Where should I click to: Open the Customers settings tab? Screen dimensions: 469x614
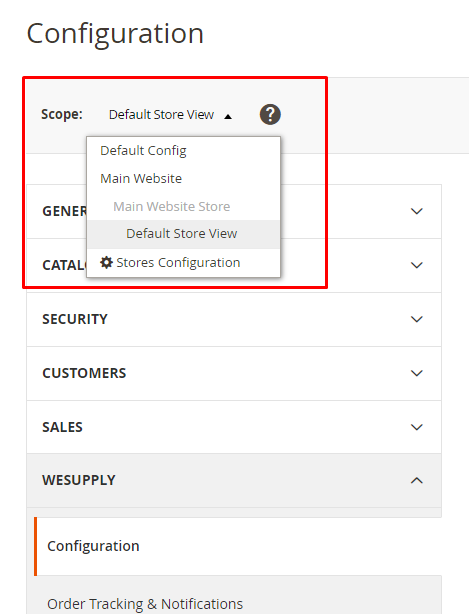234,373
